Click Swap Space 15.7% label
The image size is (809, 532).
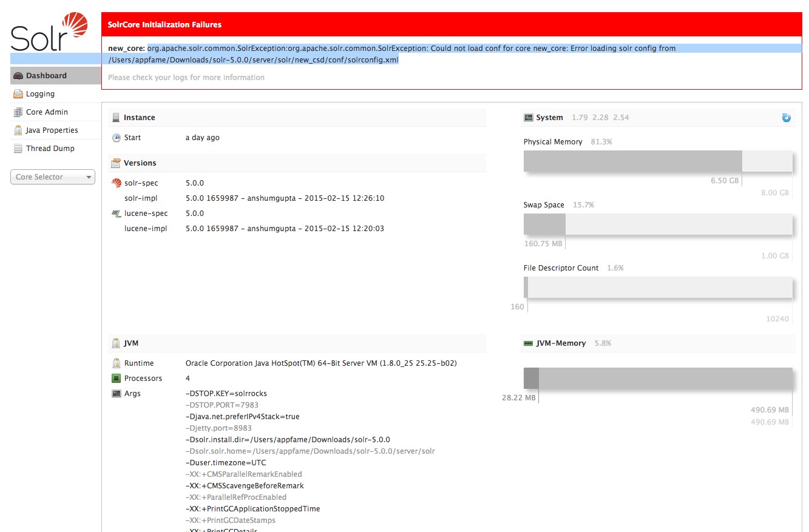[x=559, y=205]
